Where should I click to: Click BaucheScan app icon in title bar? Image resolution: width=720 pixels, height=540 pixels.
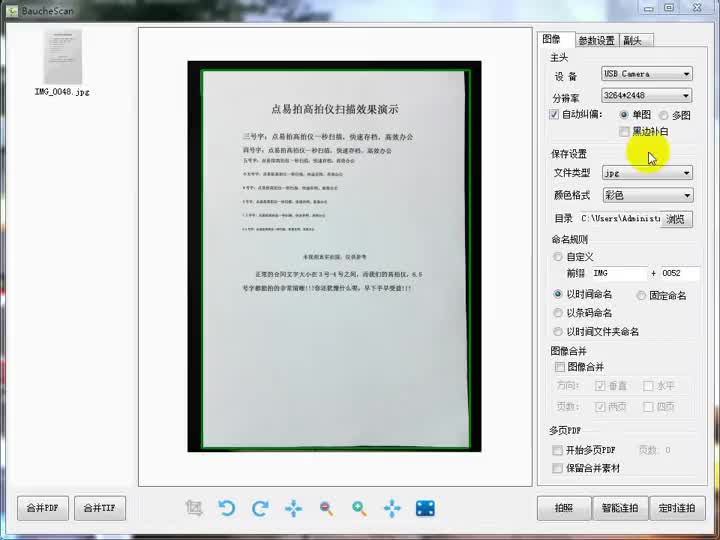pyautogui.click(x=12, y=11)
